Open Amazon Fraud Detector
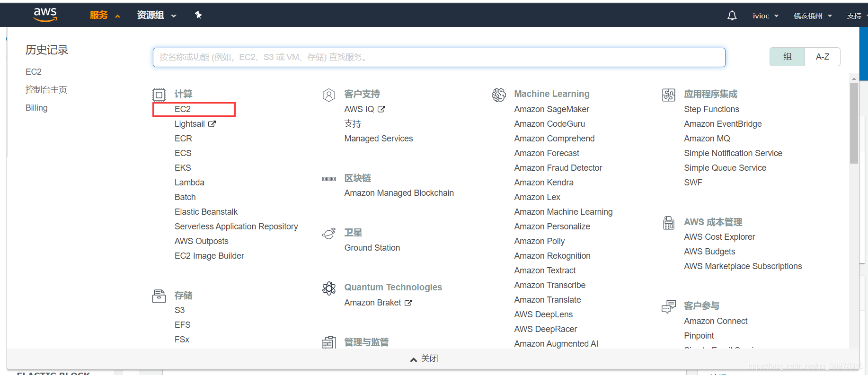868x375 pixels. click(558, 168)
